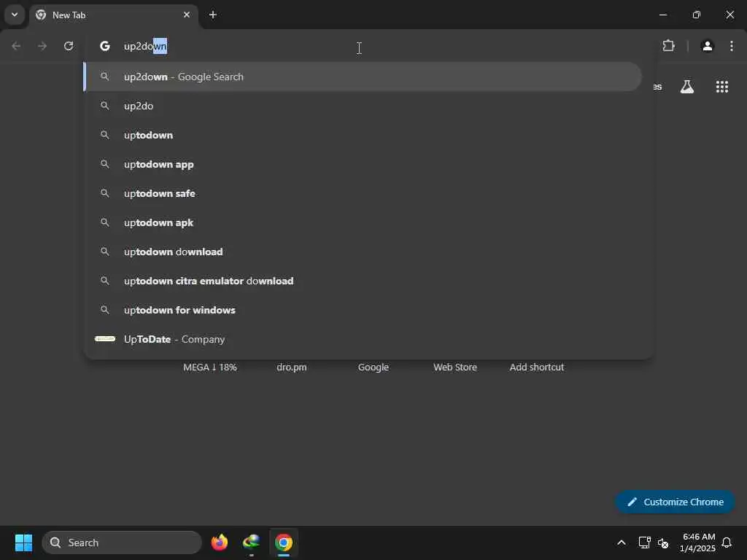Open the Google shortcut

(373, 367)
